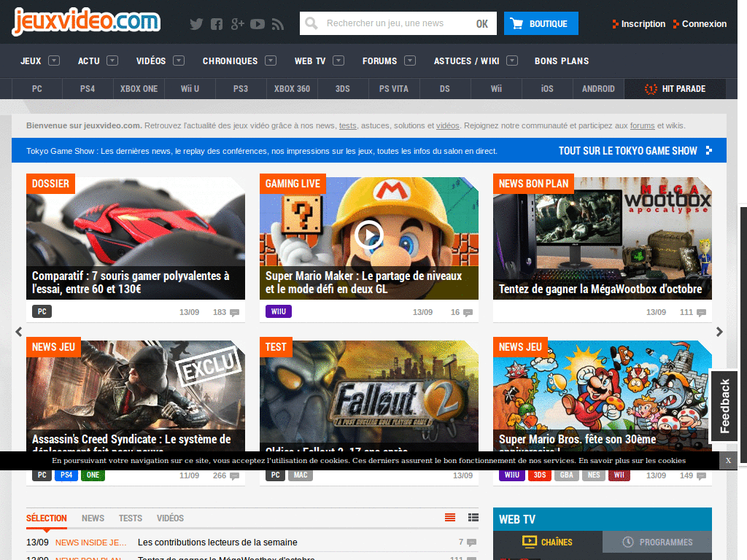Open 'Les contributions lecteurs de la semaine'
The width and height of the screenshot is (747, 560).
tap(217, 542)
